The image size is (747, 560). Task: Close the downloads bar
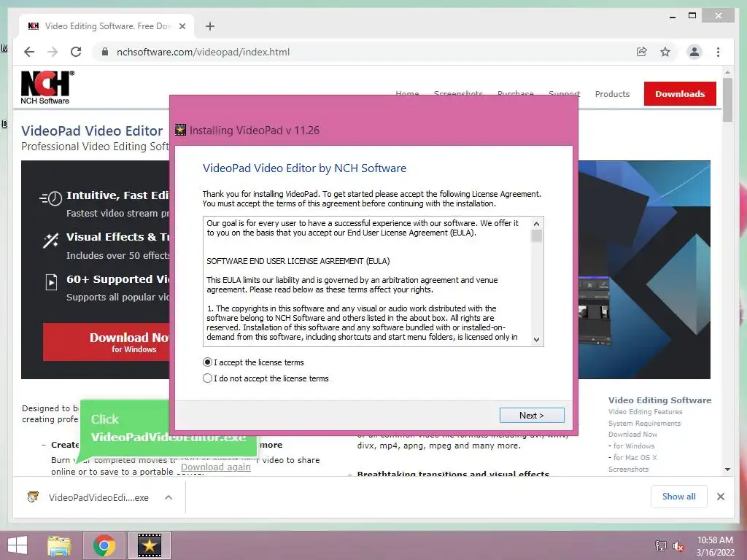tap(720, 497)
